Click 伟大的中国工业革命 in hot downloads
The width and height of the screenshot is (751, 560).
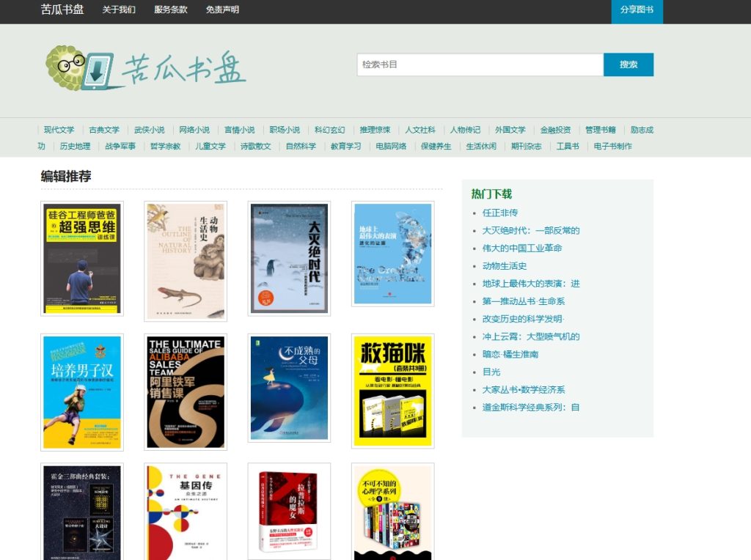[522, 248]
